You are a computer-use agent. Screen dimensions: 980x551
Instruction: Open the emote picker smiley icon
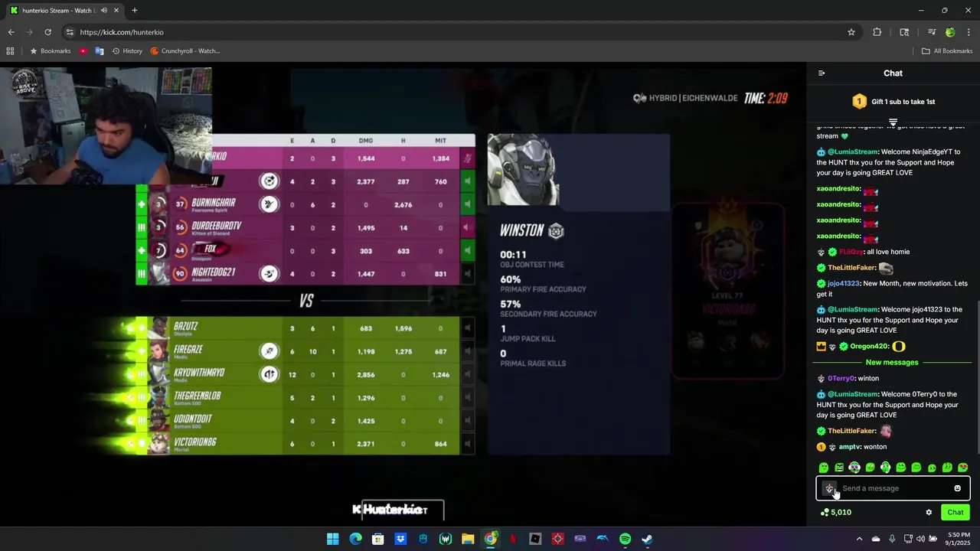(957, 488)
